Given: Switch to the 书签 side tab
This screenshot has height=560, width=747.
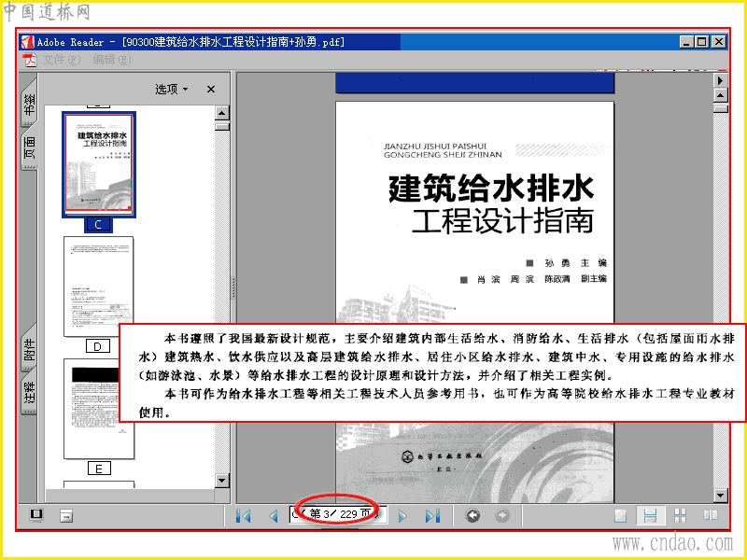Looking at the screenshot, I should pyautogui.click(x=29, y=104).
